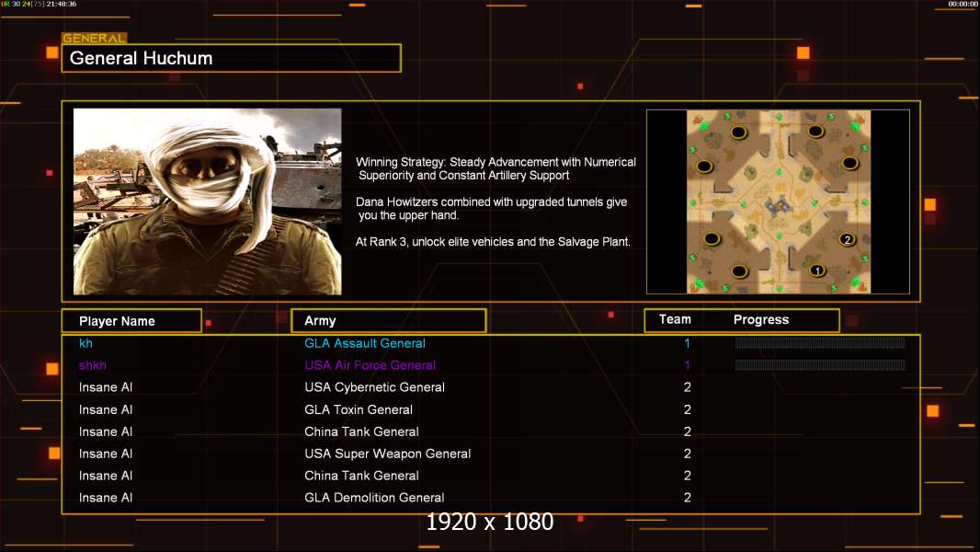Click USA Cybernetic General army entry
This screenshot has height=552, width=980.
[374, 387]
